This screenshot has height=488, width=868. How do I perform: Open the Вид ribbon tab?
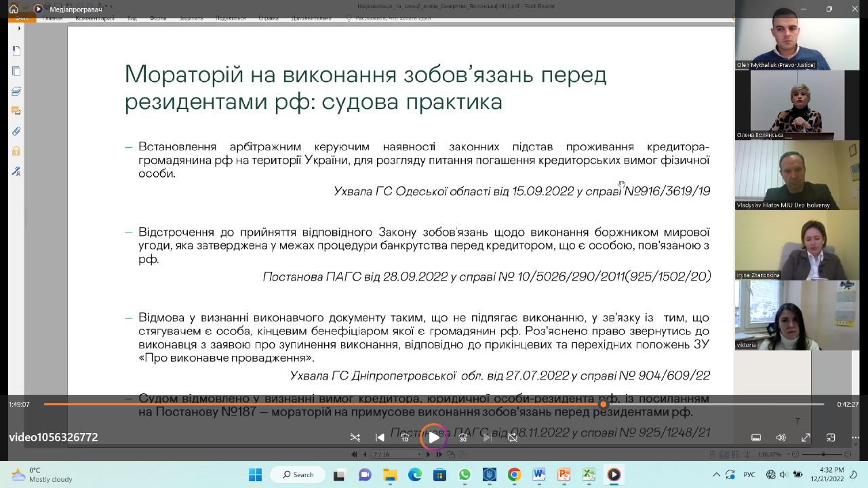(x=132, y=18)
